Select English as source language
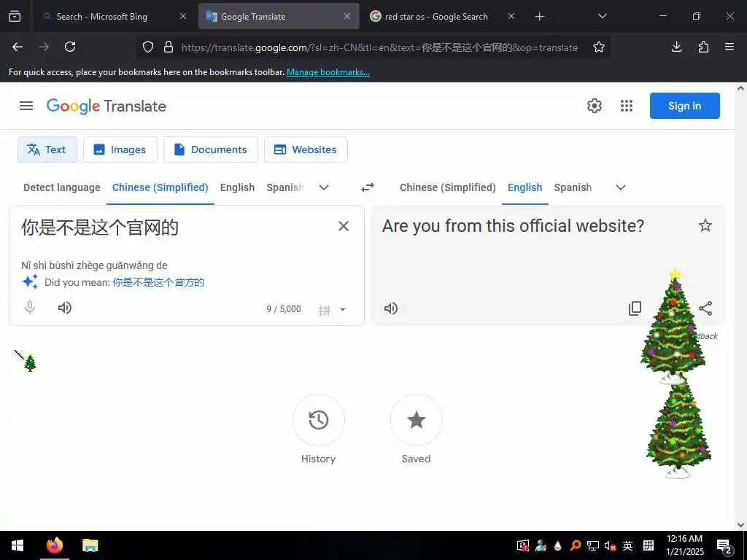Viewport: 747px width, 560px height. click(x=237, y=187)
